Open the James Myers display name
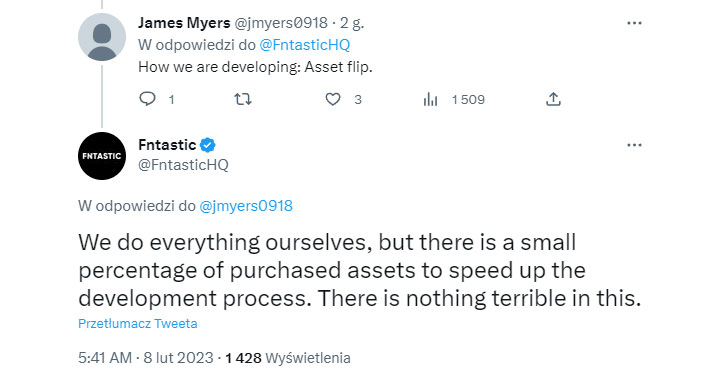This screenshot has width=720, height=374. click(x=184, y=23)
